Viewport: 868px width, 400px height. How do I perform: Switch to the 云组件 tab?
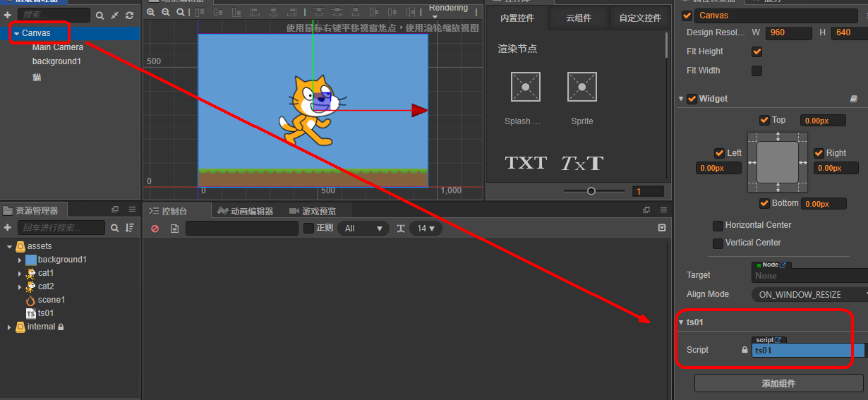pyautogui.click(x=579, y=18)
